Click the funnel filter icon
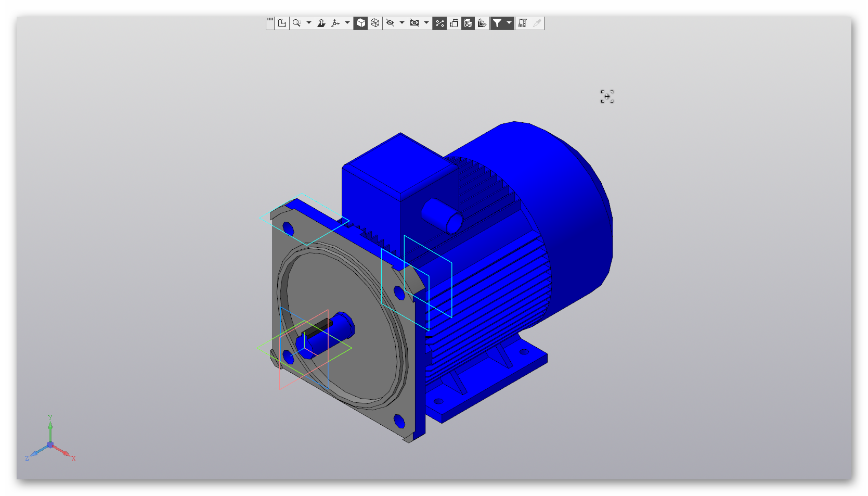Viewport: 868px width, 496px height. click(497, 23)
